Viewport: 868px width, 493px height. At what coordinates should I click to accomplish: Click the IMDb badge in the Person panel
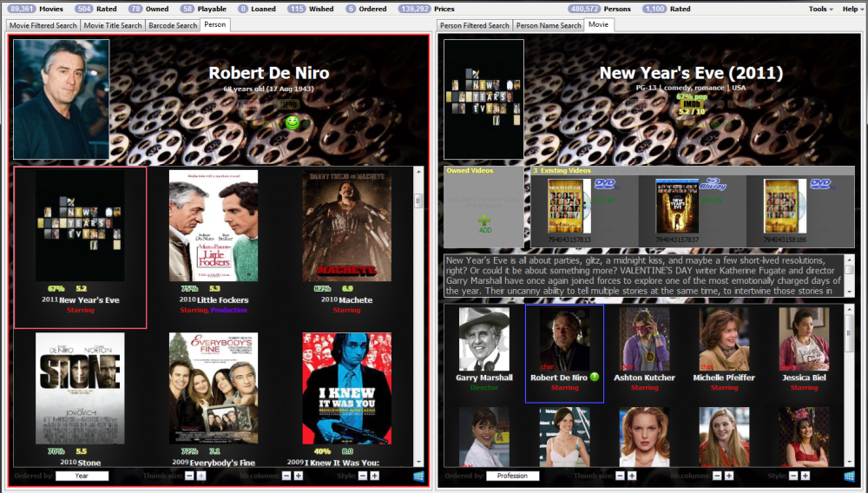click(287, 104)
